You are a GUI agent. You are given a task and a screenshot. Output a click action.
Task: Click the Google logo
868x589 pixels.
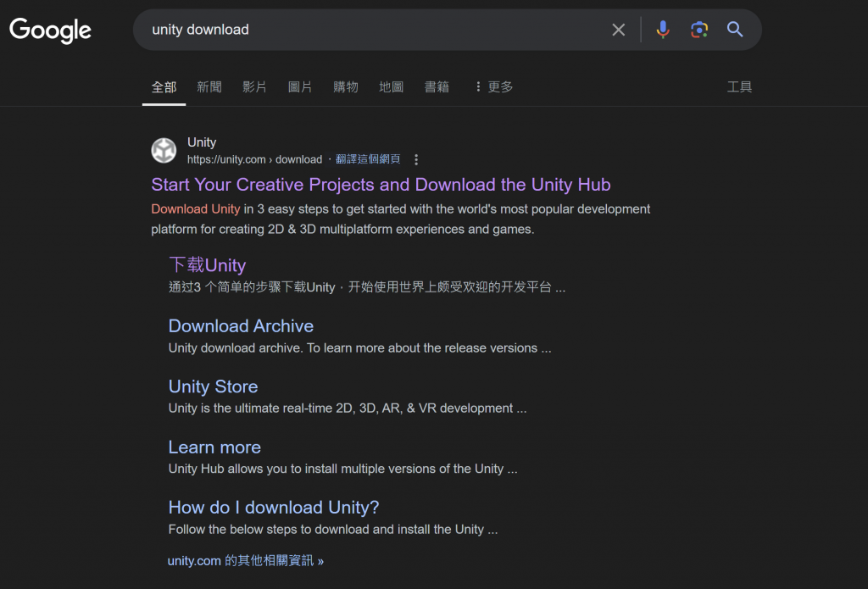coord(50,31)
